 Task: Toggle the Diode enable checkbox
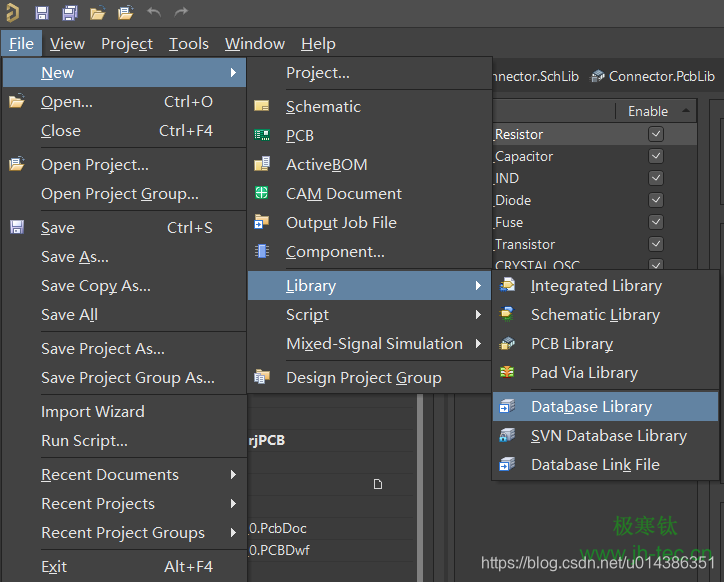tap(656, 200)
